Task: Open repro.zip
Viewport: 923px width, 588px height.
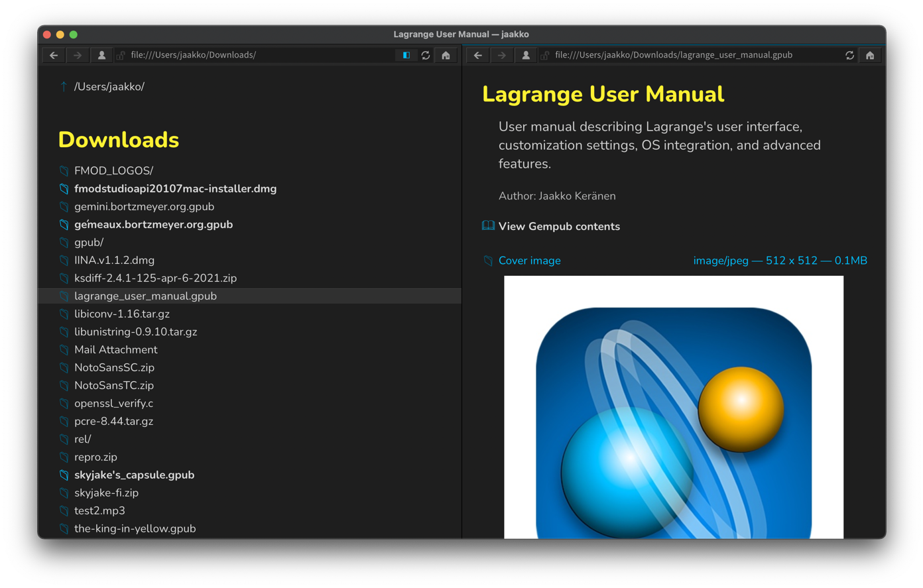Action: coord(95,457)
